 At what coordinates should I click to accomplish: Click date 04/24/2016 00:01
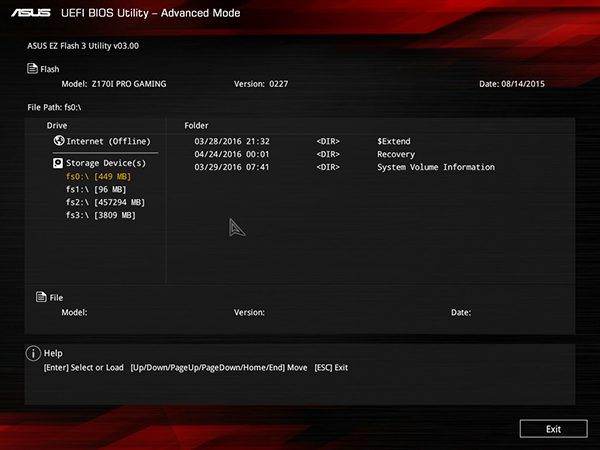[232, 154]
